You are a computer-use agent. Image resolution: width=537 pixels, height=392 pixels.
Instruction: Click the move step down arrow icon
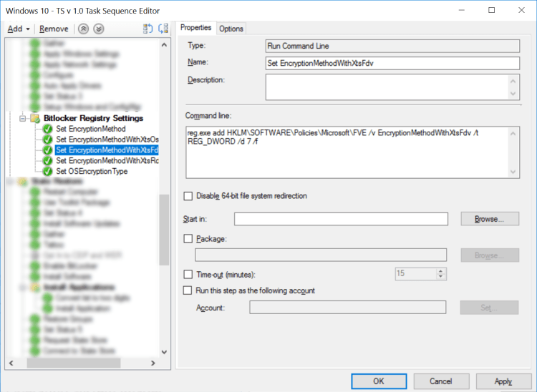98,29
